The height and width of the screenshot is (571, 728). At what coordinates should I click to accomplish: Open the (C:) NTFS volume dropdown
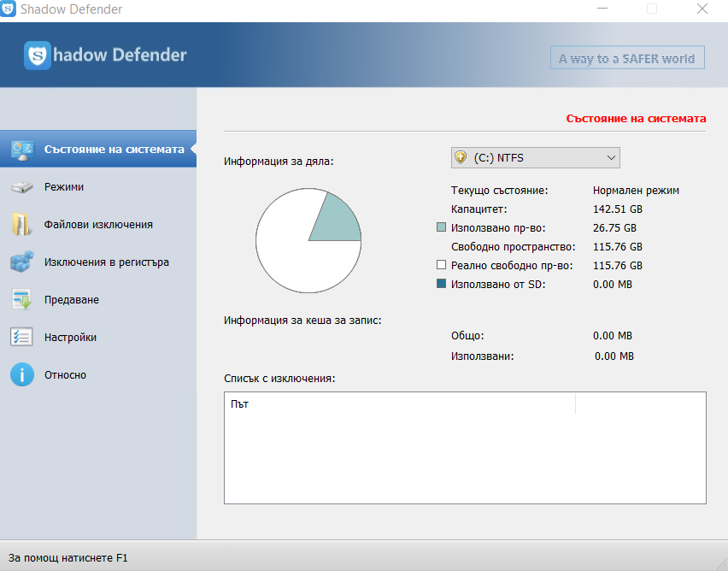(x=536, y=158)
